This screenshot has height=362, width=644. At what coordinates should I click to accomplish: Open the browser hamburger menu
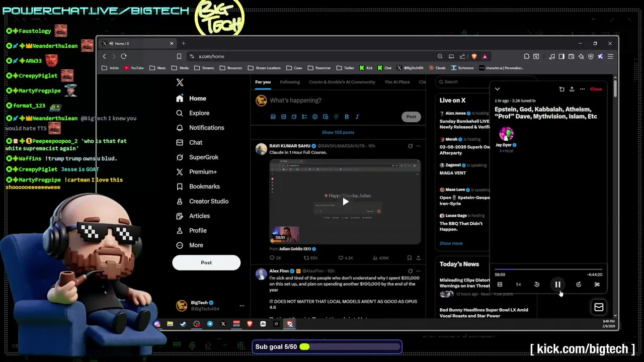click(610, 56)
